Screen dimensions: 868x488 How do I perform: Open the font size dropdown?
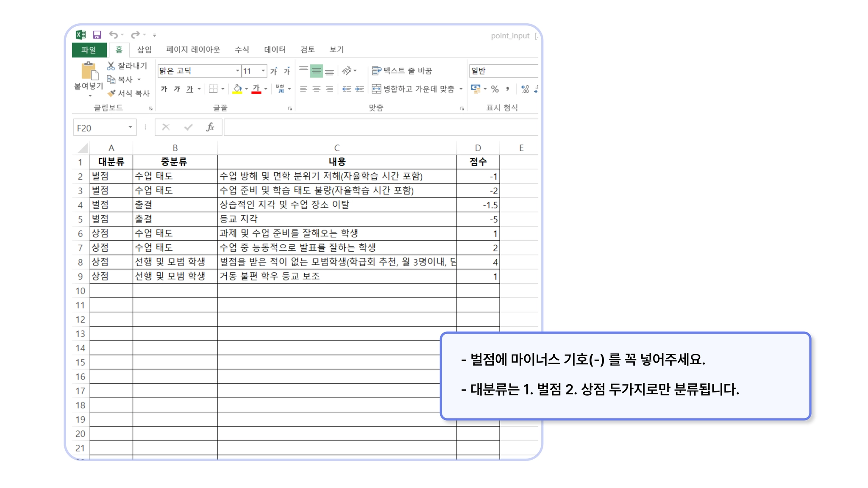coord(263,71)
